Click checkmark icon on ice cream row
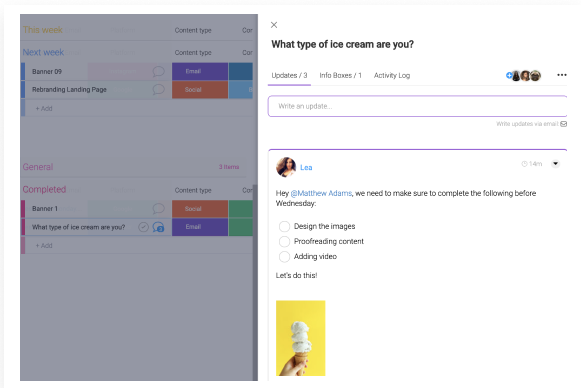The height and width of the screenshot is (388, 581). tap(143, 227)
